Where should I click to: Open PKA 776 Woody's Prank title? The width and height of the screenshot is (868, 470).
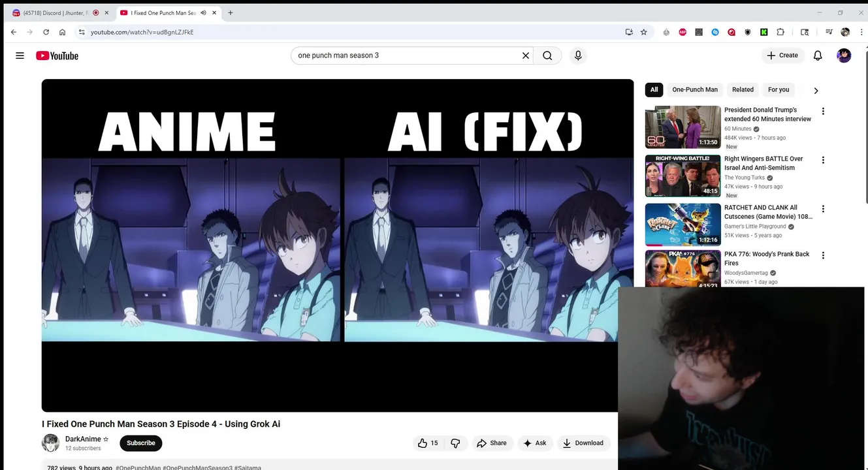[x=767, y=258]
